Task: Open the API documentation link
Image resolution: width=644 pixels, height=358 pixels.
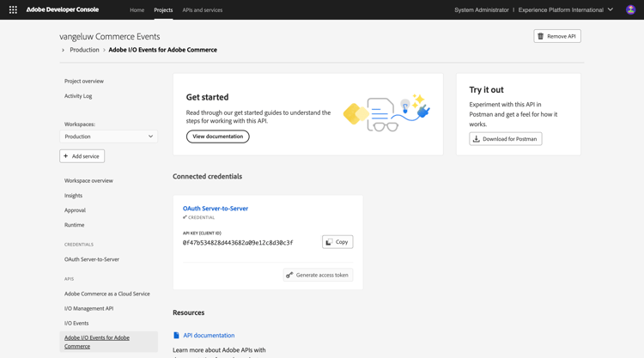Action: tap(209, 336)
